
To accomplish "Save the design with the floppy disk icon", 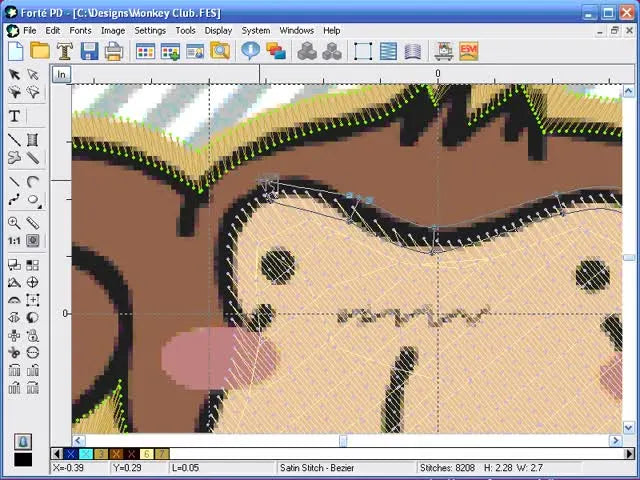I will pos(89,51).
